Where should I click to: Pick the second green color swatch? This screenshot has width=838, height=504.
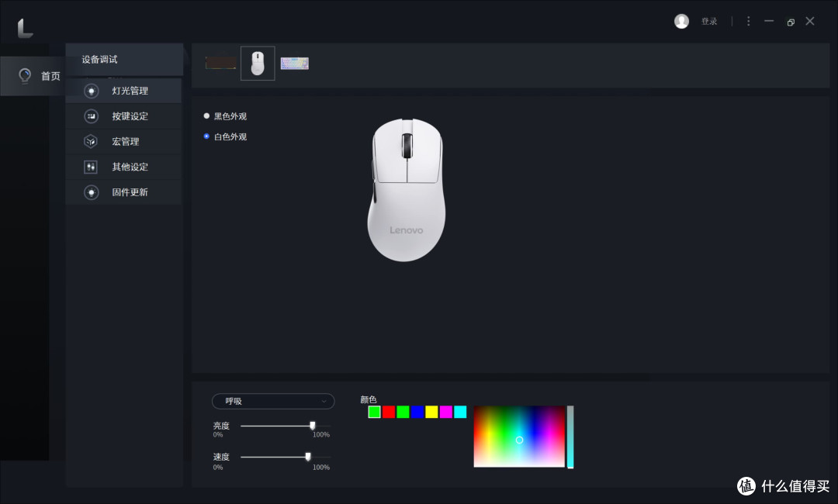coord(403,412)
